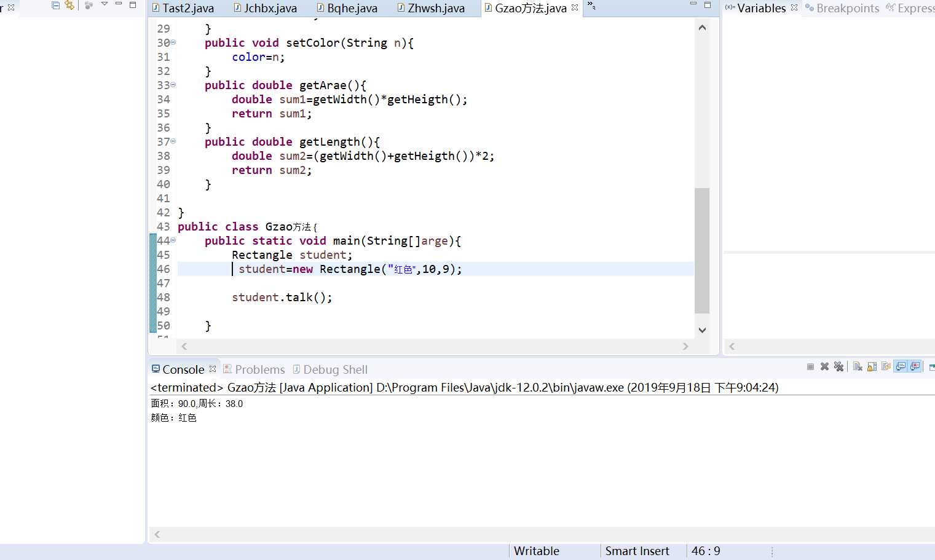The image size is (935, 560).
Task: Click the 'public class Gzao方法{' line
Action: pos(248,227)
